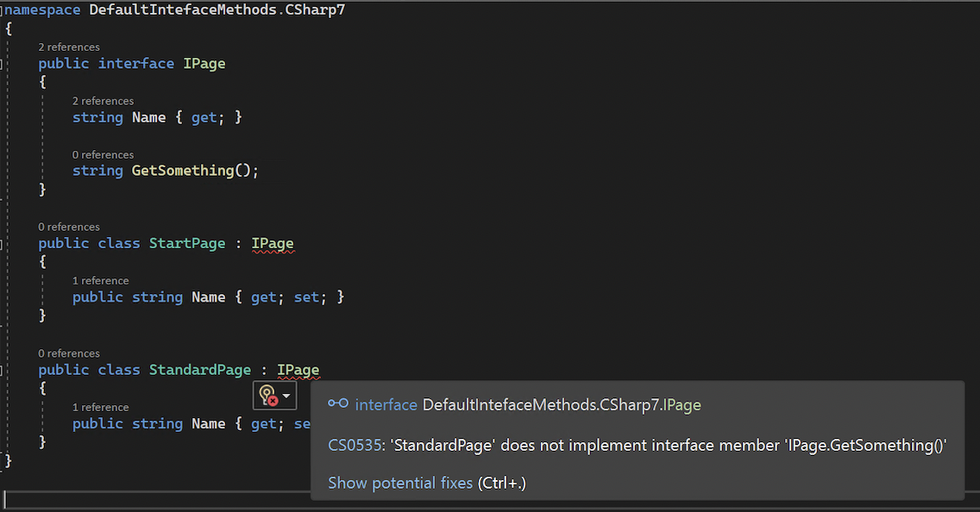Click the interface glyph icon in the tooltip

[x=338, y=403]
